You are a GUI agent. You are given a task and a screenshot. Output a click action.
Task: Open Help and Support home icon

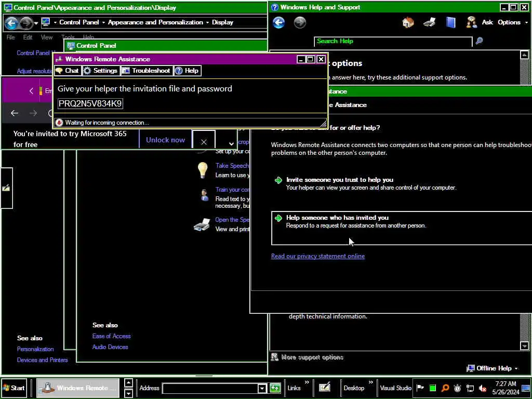(408, 23)
